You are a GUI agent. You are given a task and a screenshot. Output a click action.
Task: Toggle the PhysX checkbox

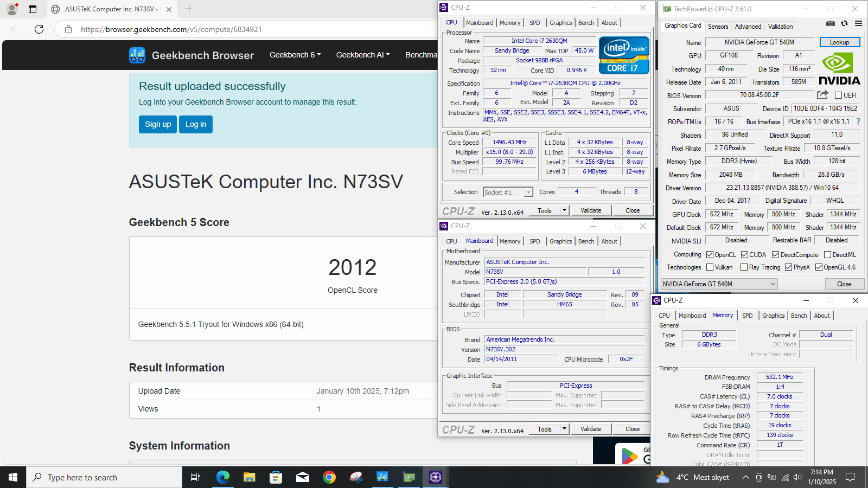pos(788,267)
